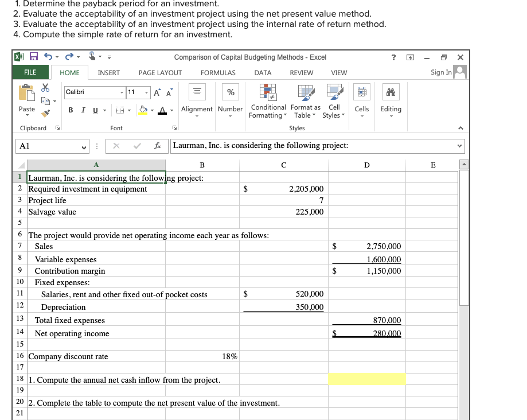The width and height of the screenshot is (527, 420).
Task: Expand the Undo history dropdown arrow
Action: (x=57, y=57)
